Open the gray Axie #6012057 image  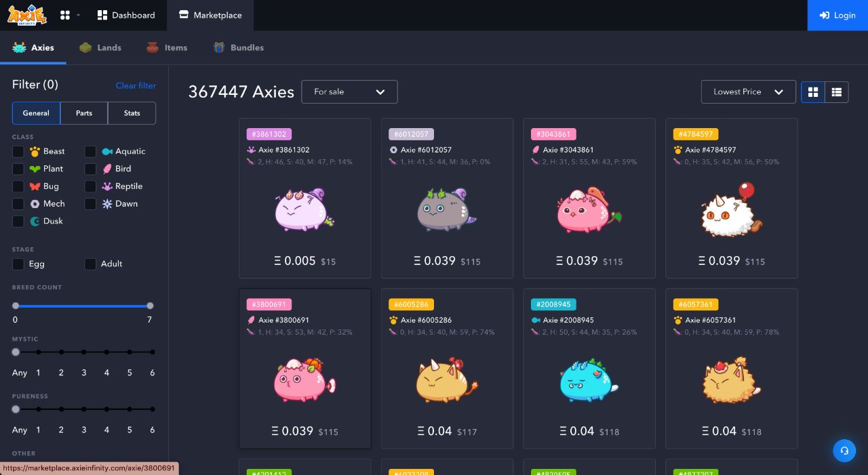(x=446, y=209)
